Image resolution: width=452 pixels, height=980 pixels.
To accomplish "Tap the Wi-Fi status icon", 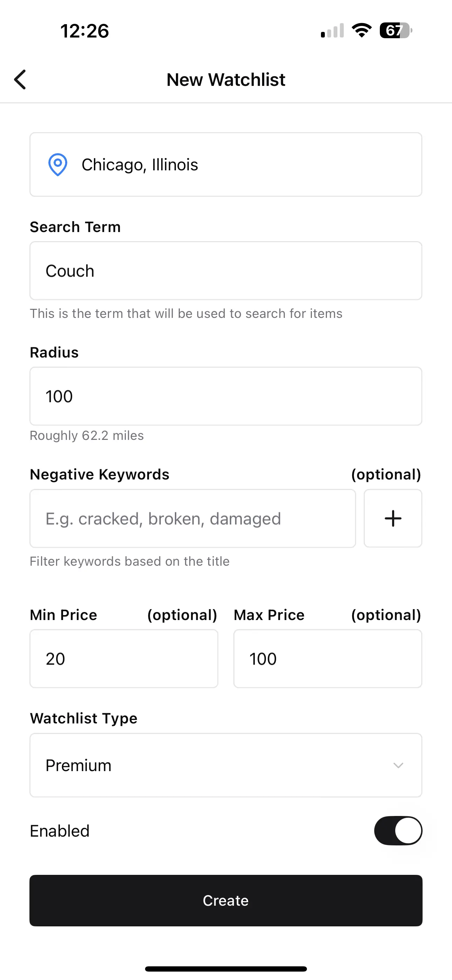I will (362, 30).
